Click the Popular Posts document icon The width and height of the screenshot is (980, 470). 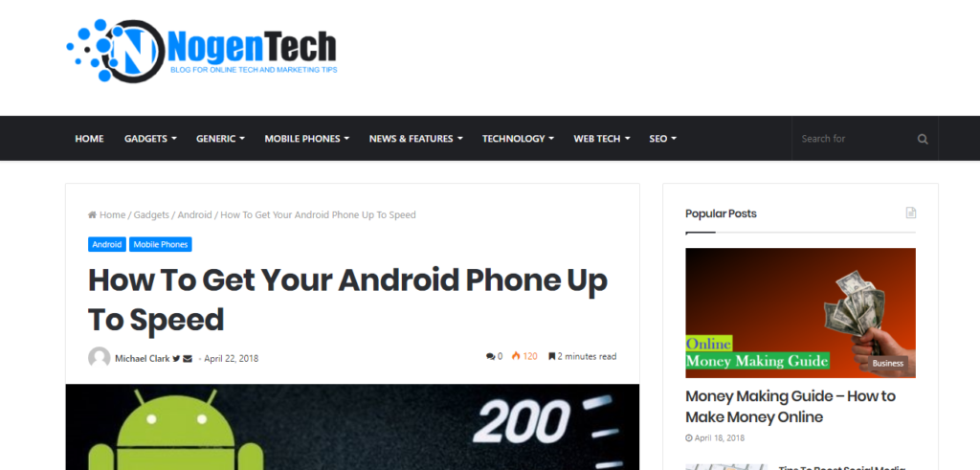pyautogui.click(x=911, y=213)
